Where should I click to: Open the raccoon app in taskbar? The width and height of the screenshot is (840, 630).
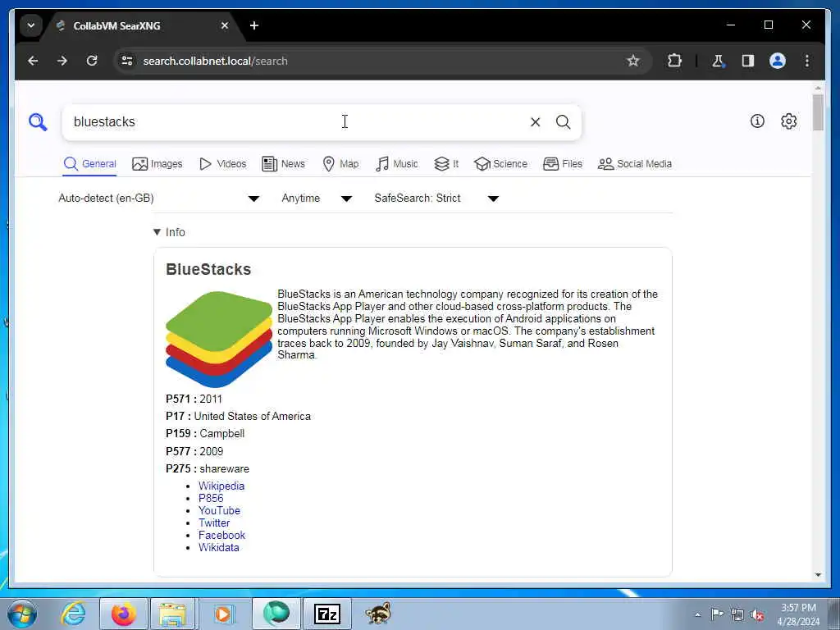(x=378, y=614)
